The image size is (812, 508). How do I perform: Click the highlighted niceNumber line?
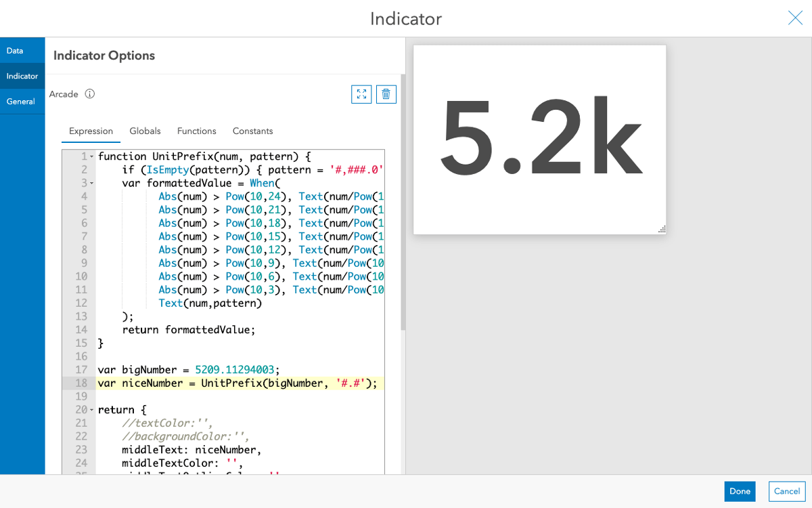coord(237,383)
